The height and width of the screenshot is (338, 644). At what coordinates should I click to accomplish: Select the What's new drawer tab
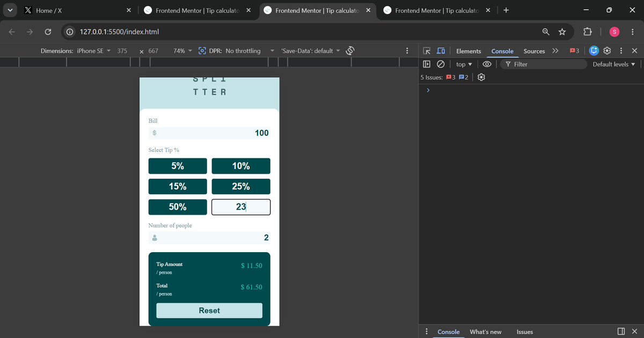pos(486,332)
